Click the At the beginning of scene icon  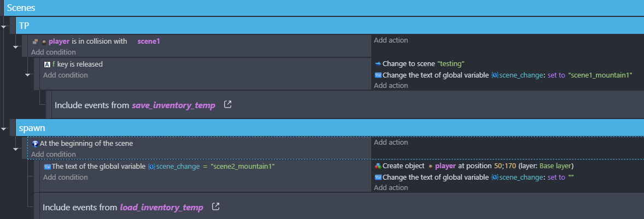35,144
